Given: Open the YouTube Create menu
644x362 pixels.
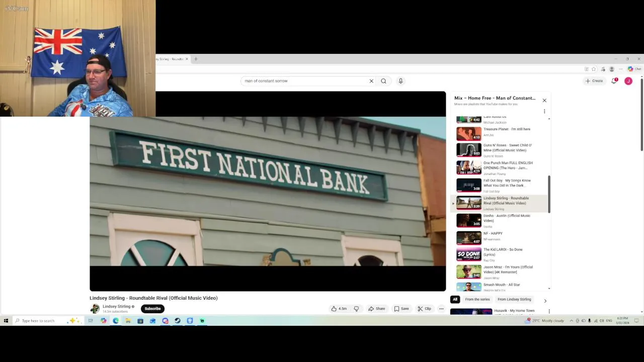Looking at the screenshot, I should [x=594, y=81].
